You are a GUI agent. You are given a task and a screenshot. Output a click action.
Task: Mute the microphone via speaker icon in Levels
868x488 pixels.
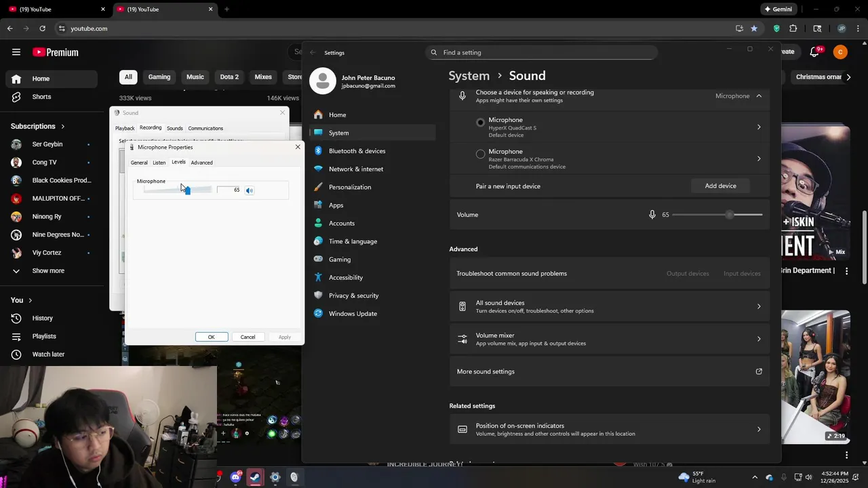250,190
